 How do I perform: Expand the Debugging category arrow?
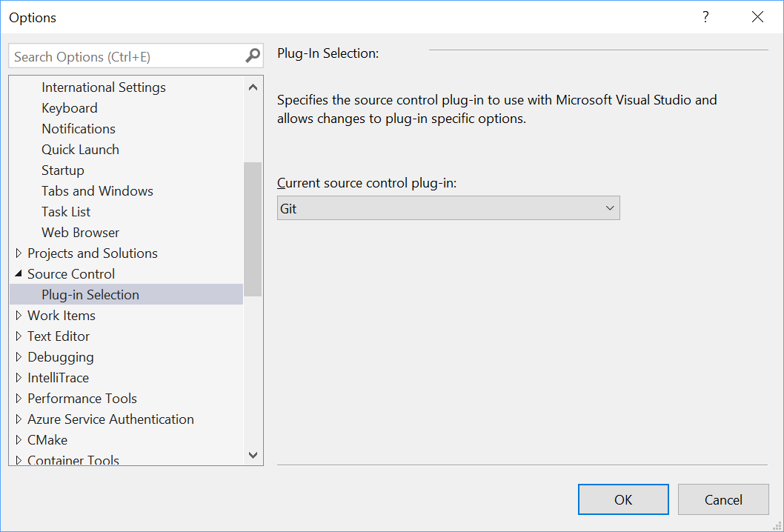coord(19,357)
